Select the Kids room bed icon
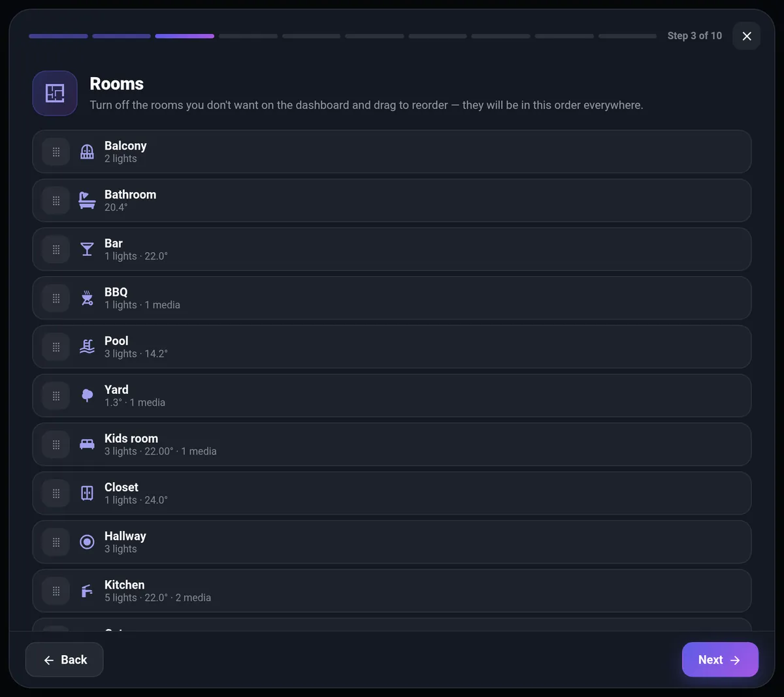 pos(87,445)
